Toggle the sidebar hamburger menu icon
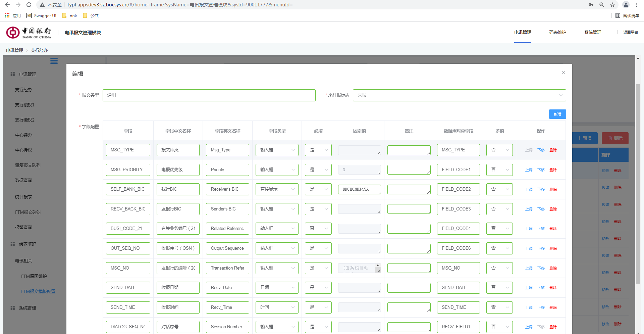 coord(54,61)
